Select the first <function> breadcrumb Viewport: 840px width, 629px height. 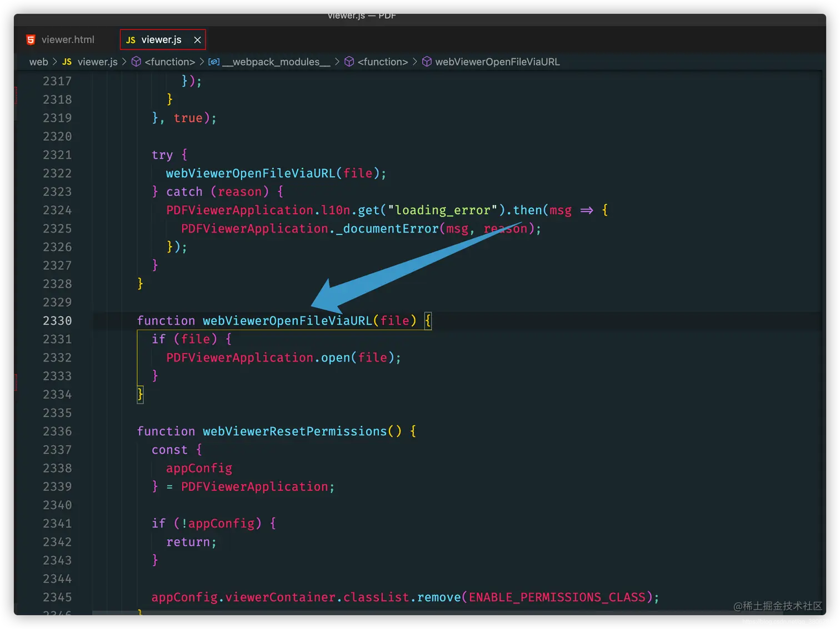169,62
